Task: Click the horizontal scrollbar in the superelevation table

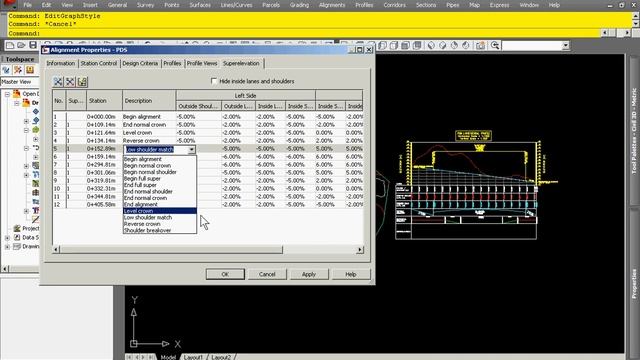Action: (171, 249)
